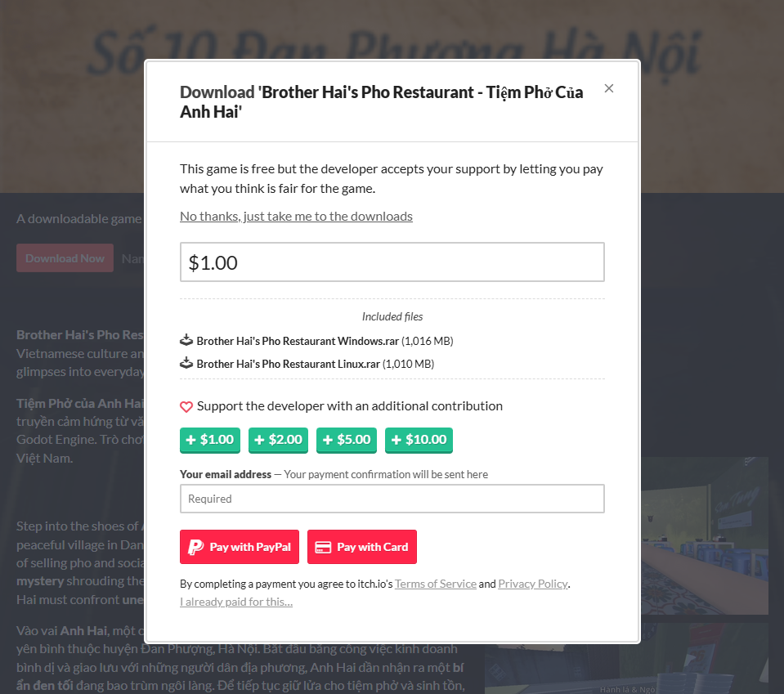The height and width of the screenshot is (694, 784).
Task: Close the download dialog with X
Action: 608,88
